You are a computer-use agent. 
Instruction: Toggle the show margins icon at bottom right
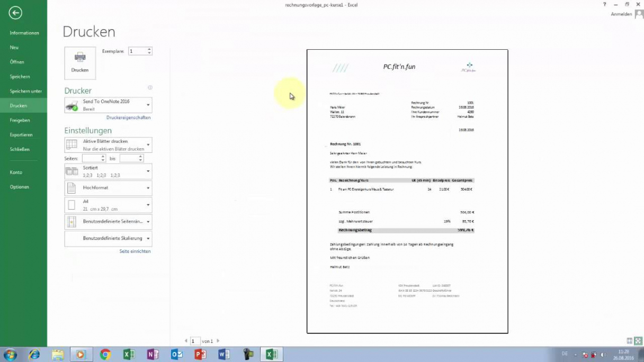pyautogui.click(x=629, y=341)
